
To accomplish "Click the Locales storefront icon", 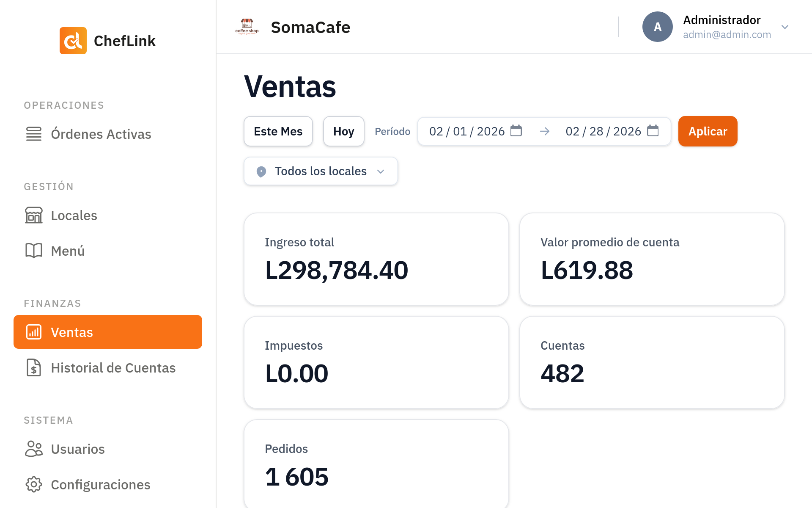I will [33, 215].
